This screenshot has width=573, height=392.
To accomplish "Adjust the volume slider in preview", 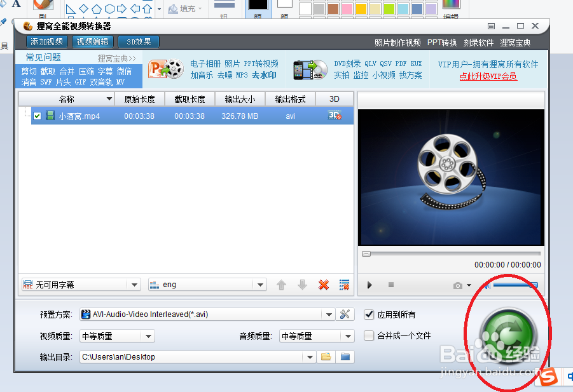I will [515, 285].
